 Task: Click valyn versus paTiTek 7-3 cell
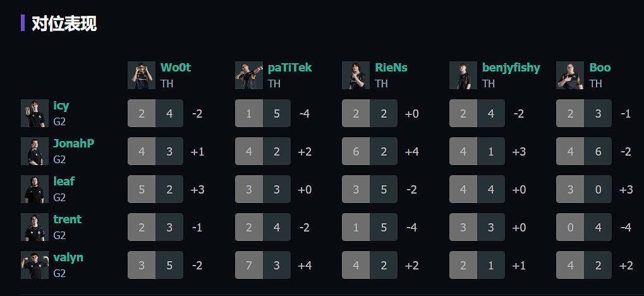coord(262,266)
